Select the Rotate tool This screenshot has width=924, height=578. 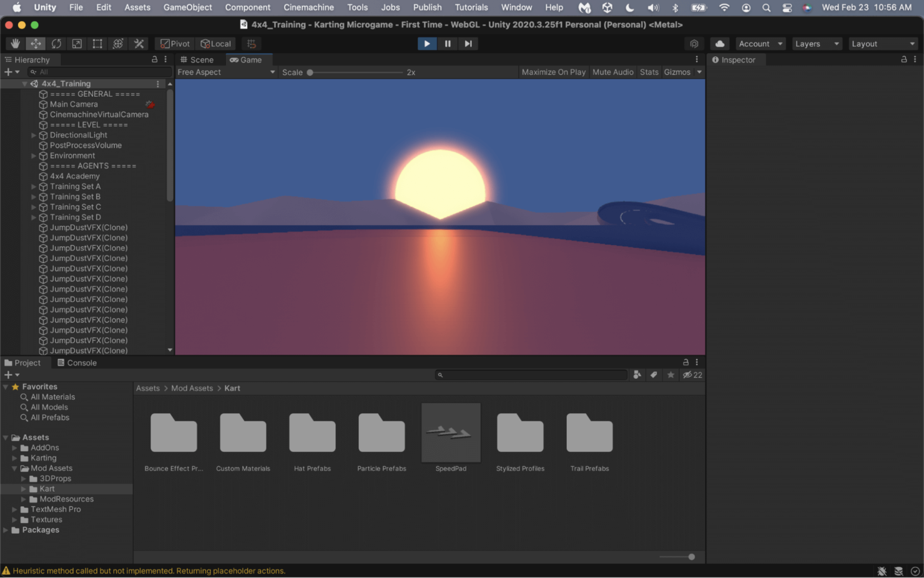pos(56,43)
